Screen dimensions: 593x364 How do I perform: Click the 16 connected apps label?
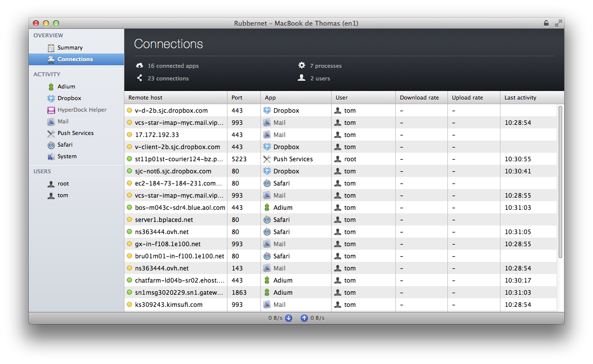click(173, 66)
